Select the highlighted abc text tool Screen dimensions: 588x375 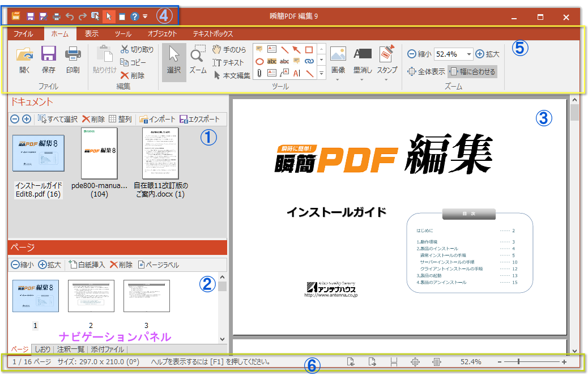(272, 62)
